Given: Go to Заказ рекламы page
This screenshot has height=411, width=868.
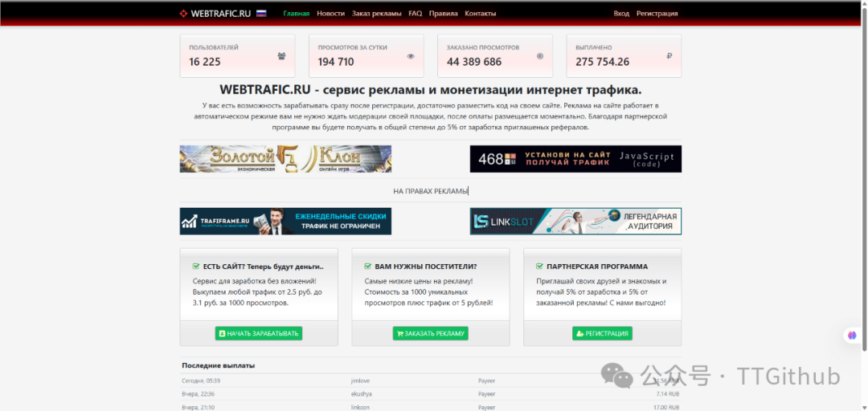Looking at the screenshot, I should point(376,14).
